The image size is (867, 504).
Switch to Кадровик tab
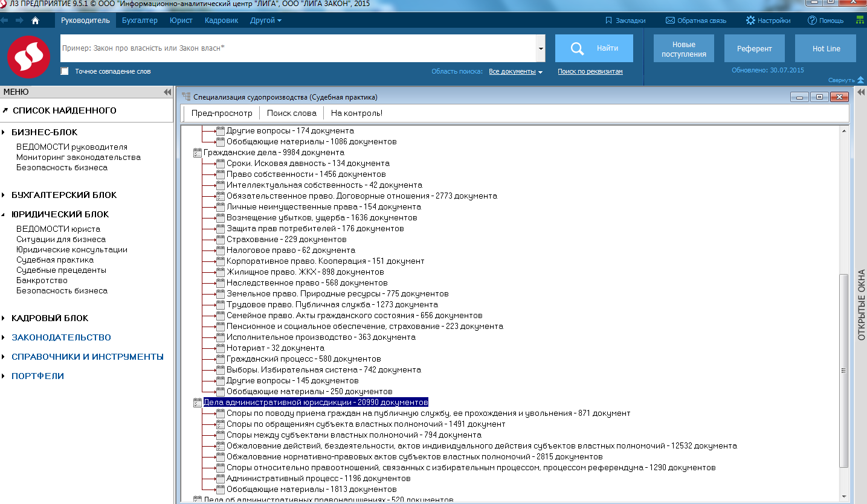pos(222,21)
